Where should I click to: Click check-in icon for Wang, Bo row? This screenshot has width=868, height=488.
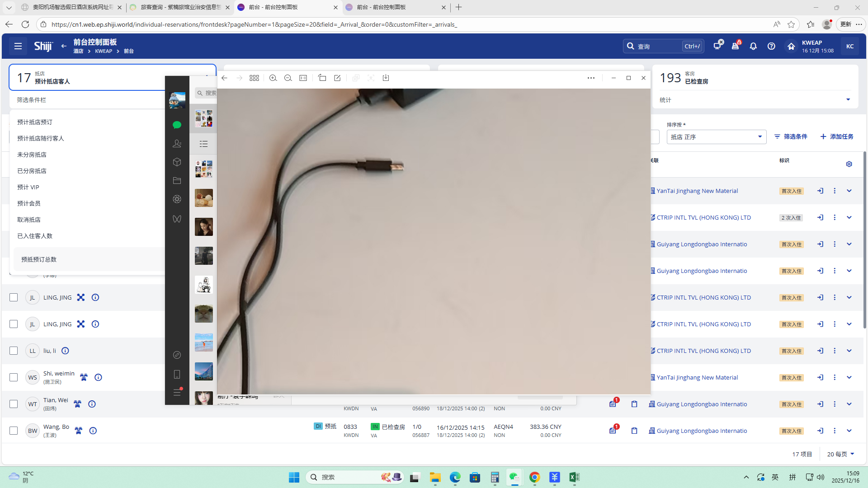point(820,431)
